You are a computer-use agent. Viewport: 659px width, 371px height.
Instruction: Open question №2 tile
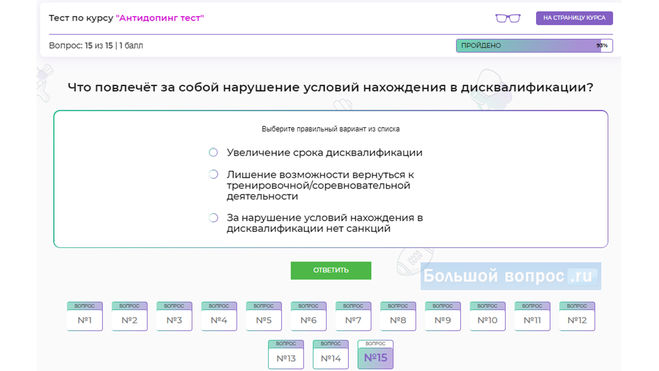[129, 316]
